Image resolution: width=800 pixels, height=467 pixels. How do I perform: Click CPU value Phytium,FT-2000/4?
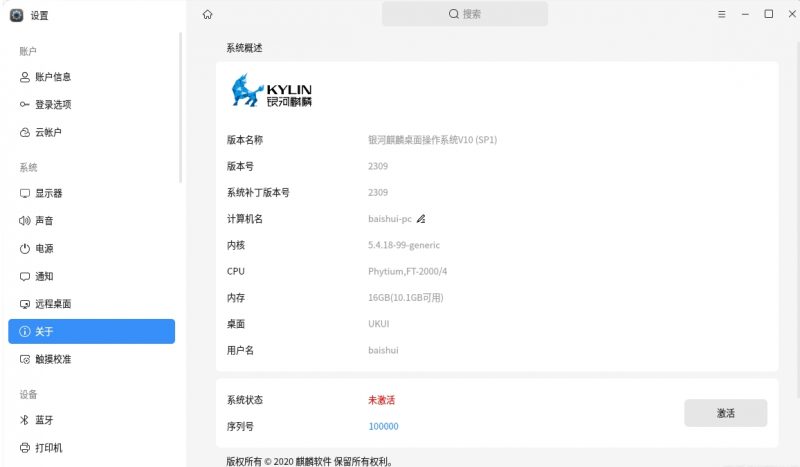click(407, 272)
